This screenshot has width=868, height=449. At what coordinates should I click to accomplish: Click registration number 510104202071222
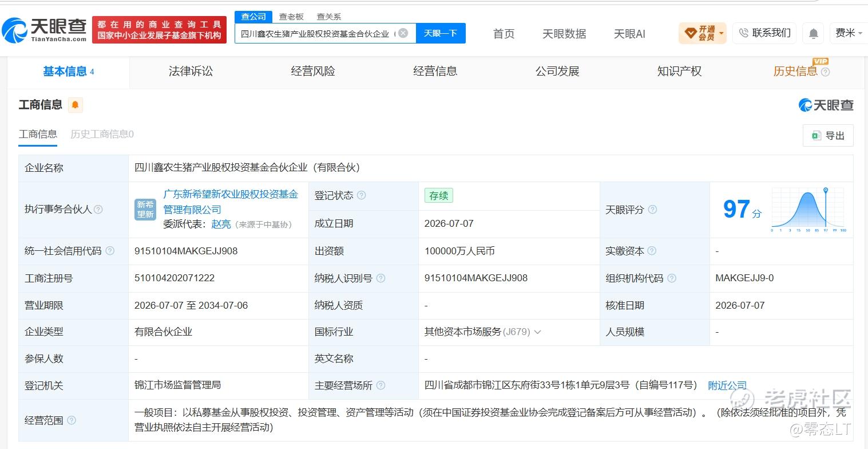175,278
